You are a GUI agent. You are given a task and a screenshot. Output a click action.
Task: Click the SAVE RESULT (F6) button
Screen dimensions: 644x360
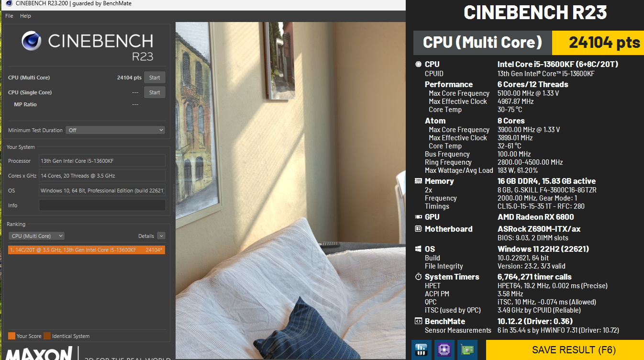coord(565,350)
